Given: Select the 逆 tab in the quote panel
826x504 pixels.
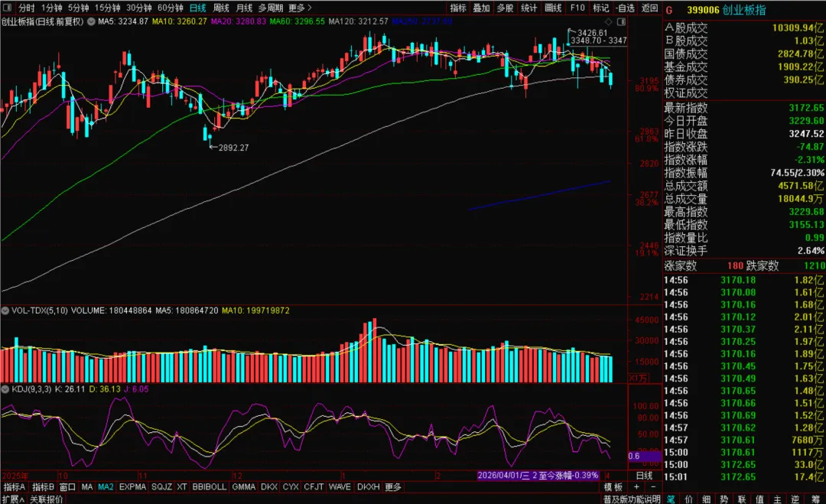Looking at the screenshot, I should (795, 499).
